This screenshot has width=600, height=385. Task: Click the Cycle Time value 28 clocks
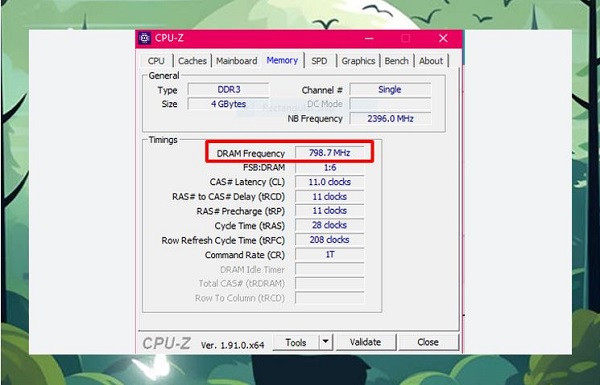pos(329,225)
